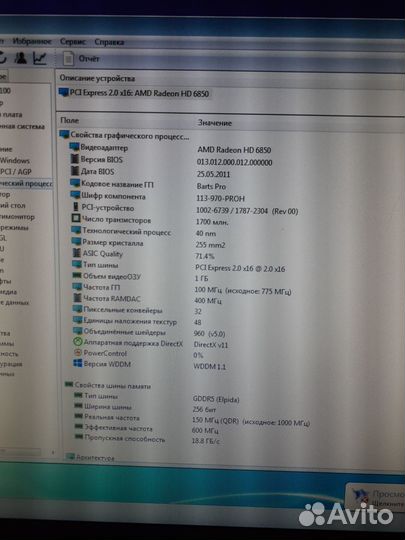Select the Тип шины row under graphics properties
Image resolution: width=405 pixels, height=540 pixels.
[179, 267]
